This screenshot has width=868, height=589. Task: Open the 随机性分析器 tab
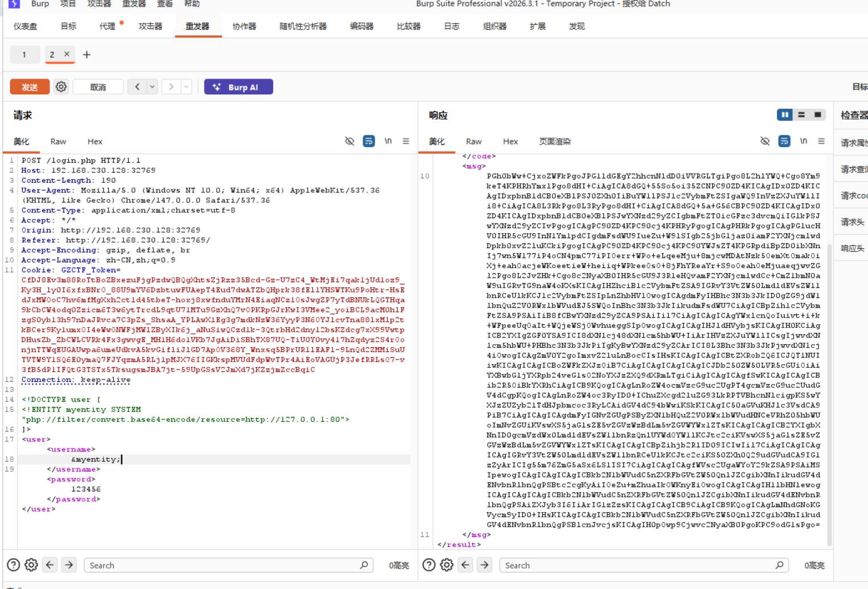click(303, 26)
